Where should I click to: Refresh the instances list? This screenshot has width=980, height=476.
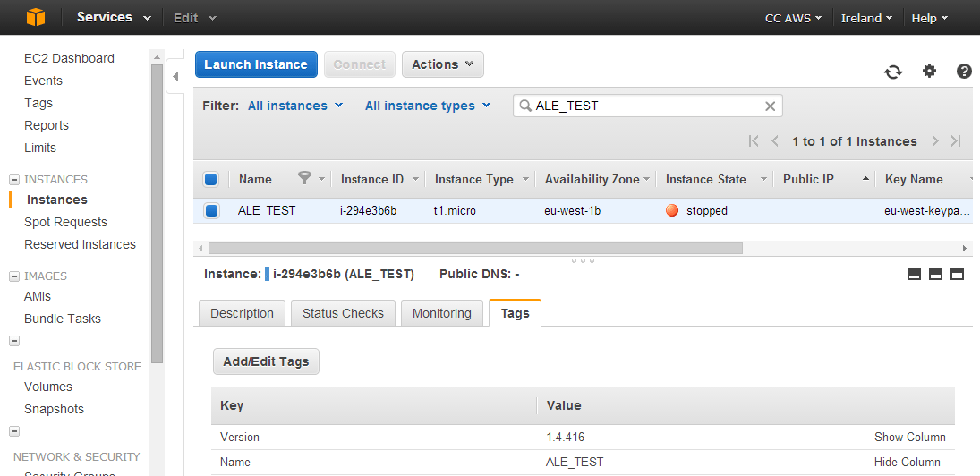[893, 72]
